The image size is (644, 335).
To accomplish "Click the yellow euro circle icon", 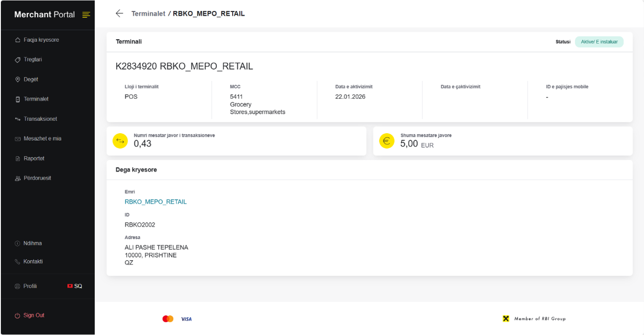I will [387, 141].
